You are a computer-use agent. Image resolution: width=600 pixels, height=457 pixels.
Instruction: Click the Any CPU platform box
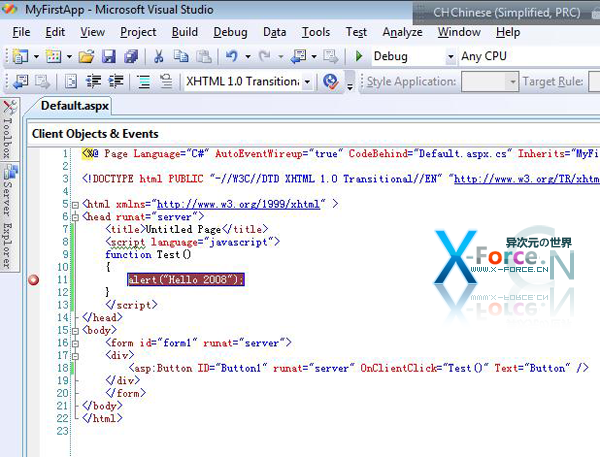[530, 57]
